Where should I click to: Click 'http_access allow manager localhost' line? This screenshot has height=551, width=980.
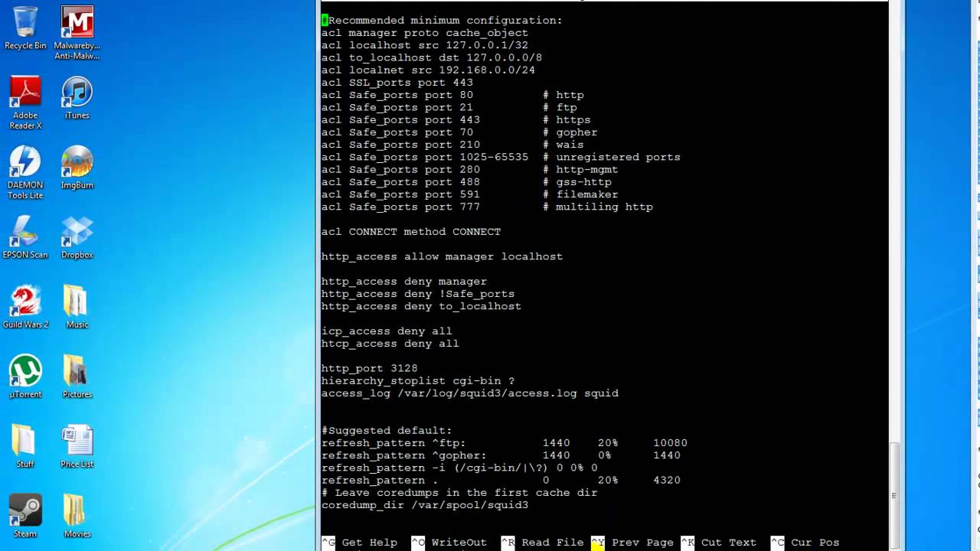[x=442, y=256]
